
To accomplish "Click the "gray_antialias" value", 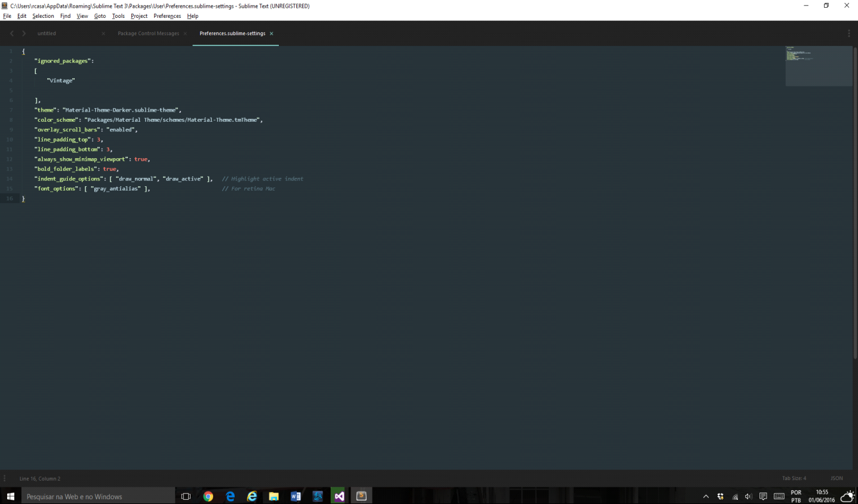I will [x=116, y=189].
